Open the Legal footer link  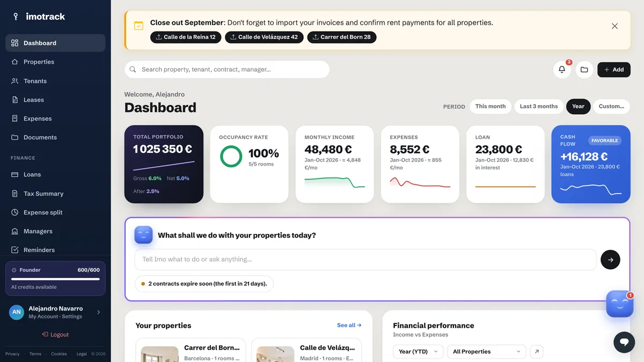point(82,354)
